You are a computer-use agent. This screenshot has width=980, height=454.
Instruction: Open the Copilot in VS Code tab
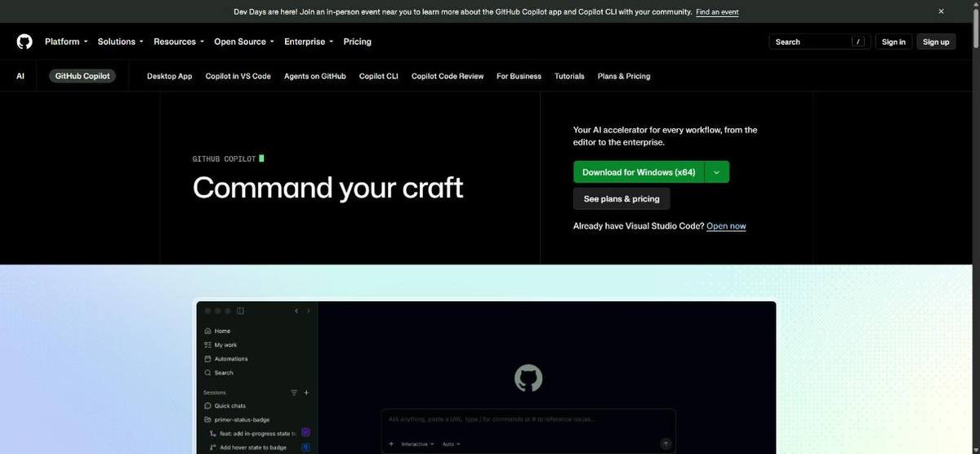click(x=238, y=76)
